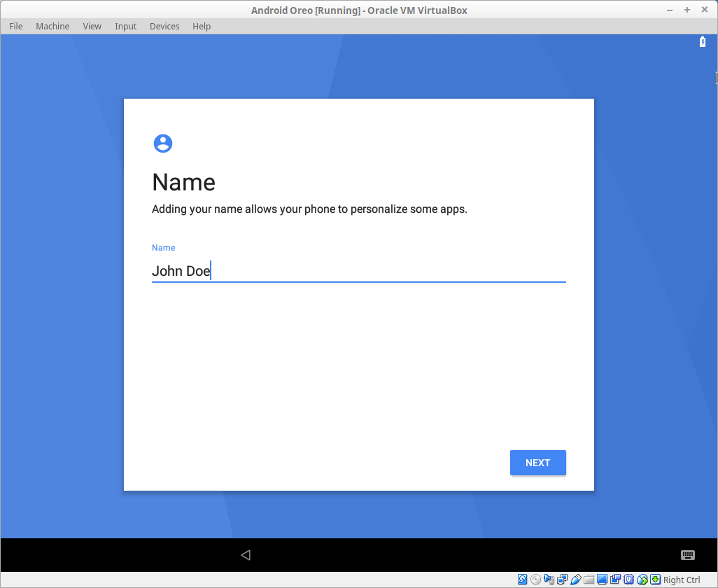This screenshot has height=588, width=718.
Task: Open the View menu
Action: click(92, 26)
